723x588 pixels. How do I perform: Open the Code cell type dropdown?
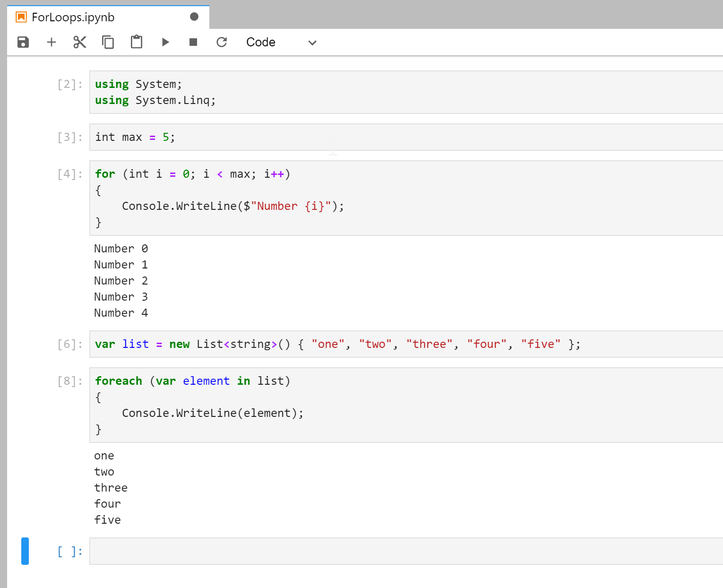tap(281, 42)
